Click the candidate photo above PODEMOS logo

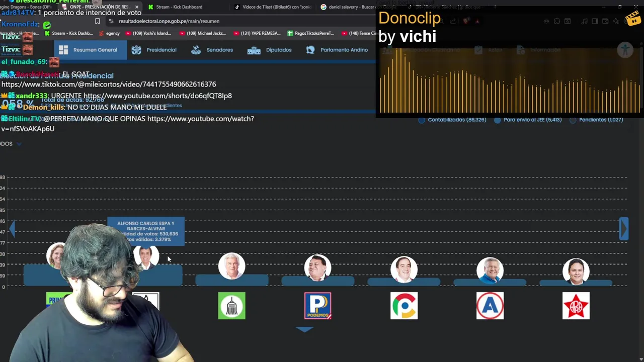(318, 267)
